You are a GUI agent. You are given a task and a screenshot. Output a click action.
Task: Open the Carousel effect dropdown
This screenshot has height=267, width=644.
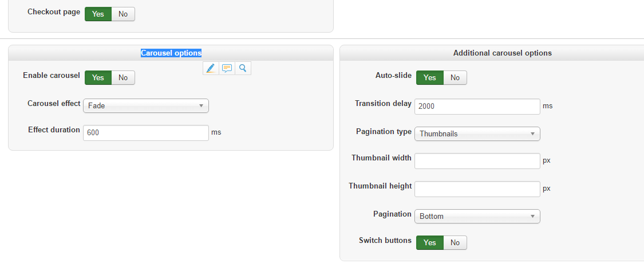[146, 105]
